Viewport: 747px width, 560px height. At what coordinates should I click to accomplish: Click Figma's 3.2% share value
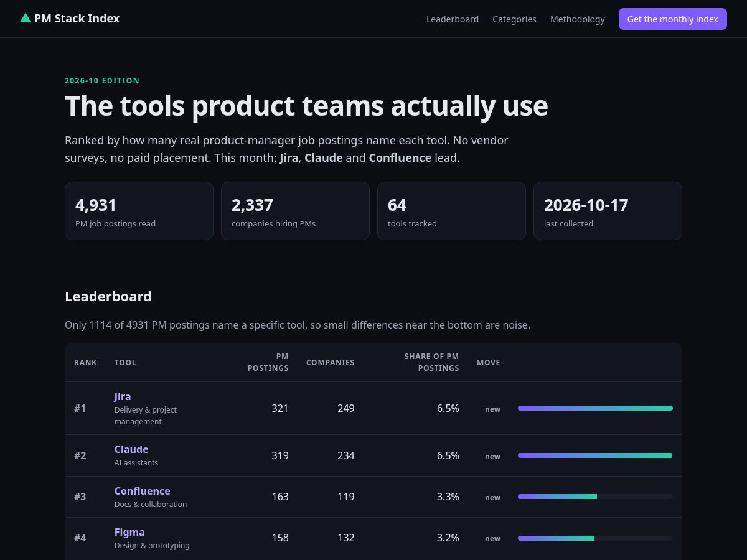pyautogui.click(x=448, y=538)
